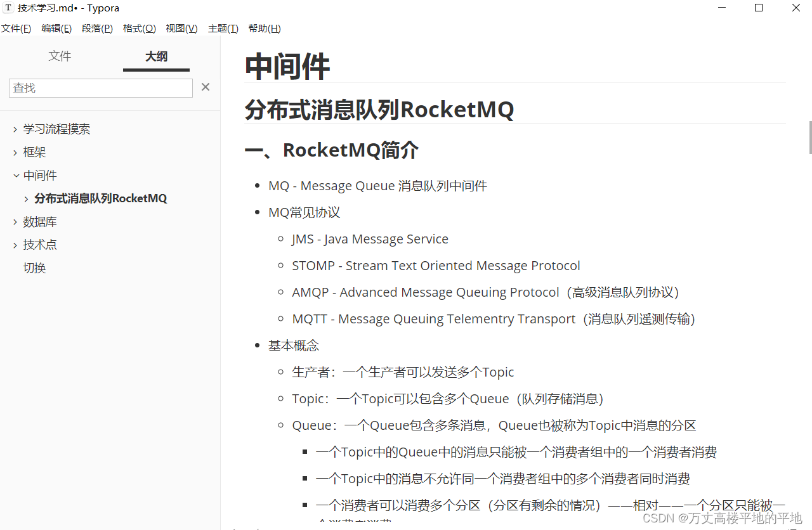The height and width of the screenshot is (530, 812).
Task: Expand the 数据库 outline node
Action: (x=15, y=222)
